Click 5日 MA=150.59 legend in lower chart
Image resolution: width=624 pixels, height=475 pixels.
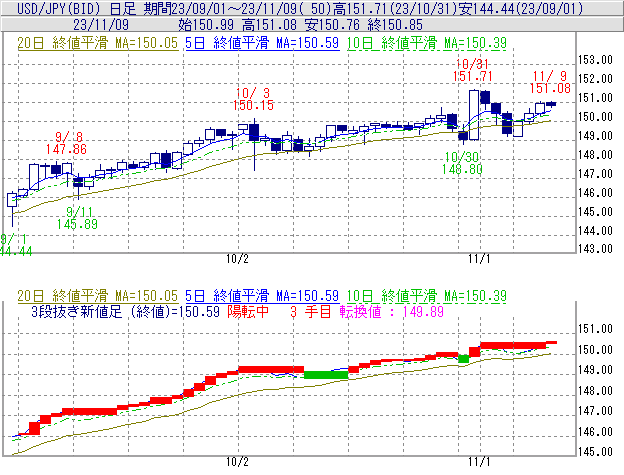click(x=262, y=296)
